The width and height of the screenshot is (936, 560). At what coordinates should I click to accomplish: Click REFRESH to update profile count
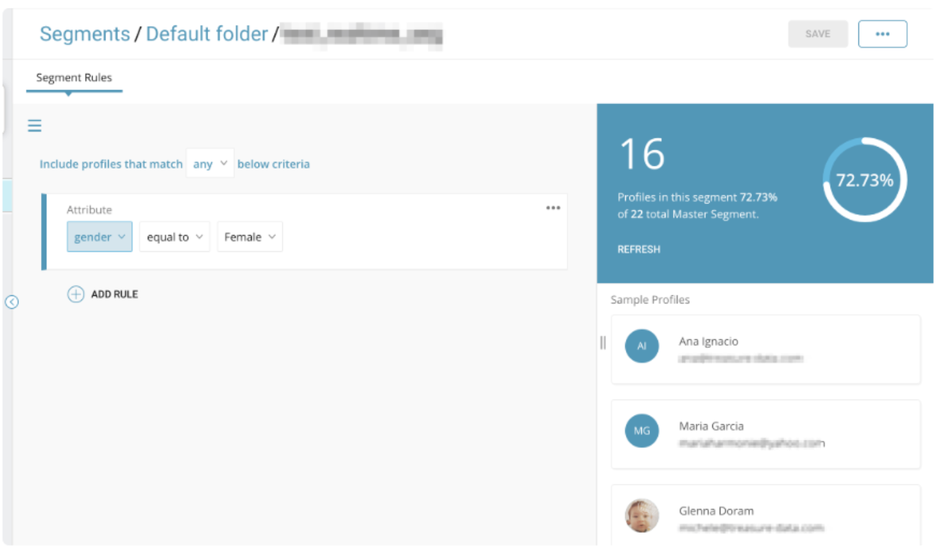click(x=639, y=249)
